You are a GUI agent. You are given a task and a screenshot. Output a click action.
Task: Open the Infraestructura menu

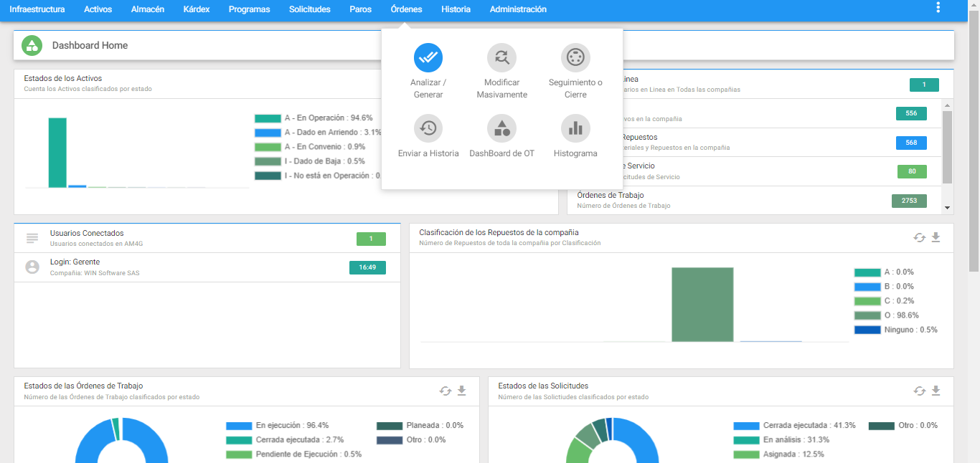[37, 9]
